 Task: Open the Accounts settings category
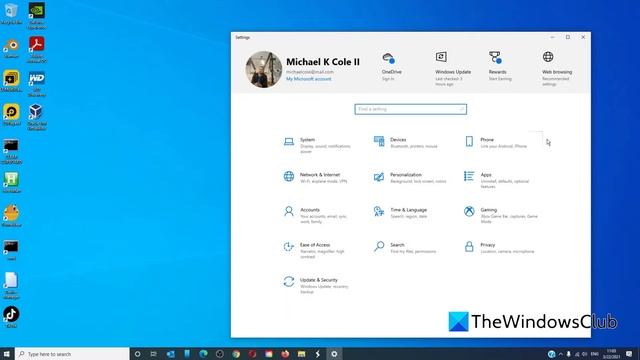tap(316, 215)
